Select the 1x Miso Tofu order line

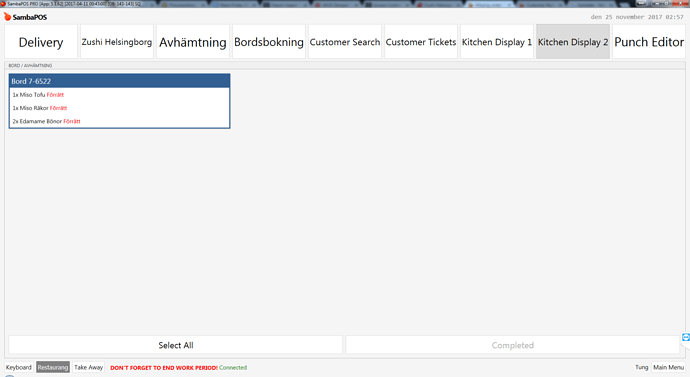pos(119,95)
